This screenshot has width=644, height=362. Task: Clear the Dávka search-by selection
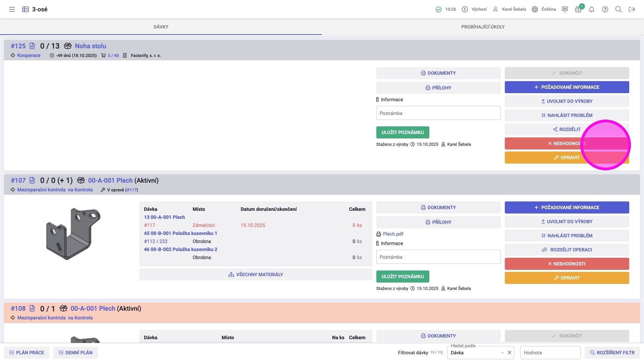coord(509,353)
